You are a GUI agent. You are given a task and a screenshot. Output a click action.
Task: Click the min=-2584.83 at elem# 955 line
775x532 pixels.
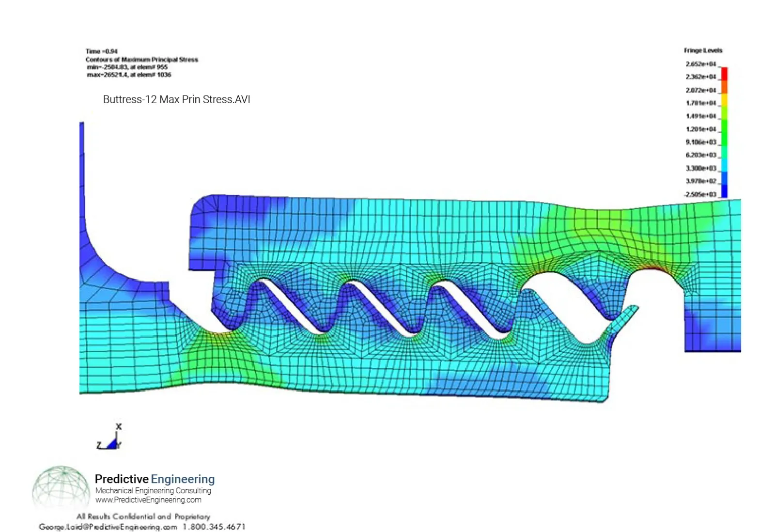coord(127,67)
